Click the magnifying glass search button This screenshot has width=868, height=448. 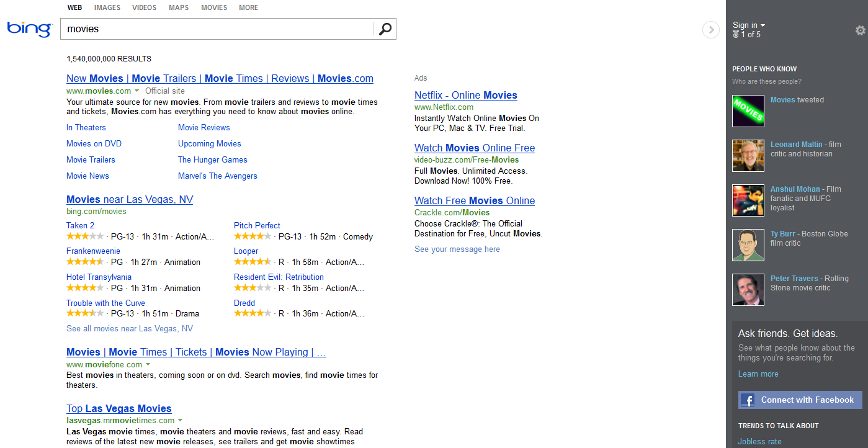coord(385,29)
